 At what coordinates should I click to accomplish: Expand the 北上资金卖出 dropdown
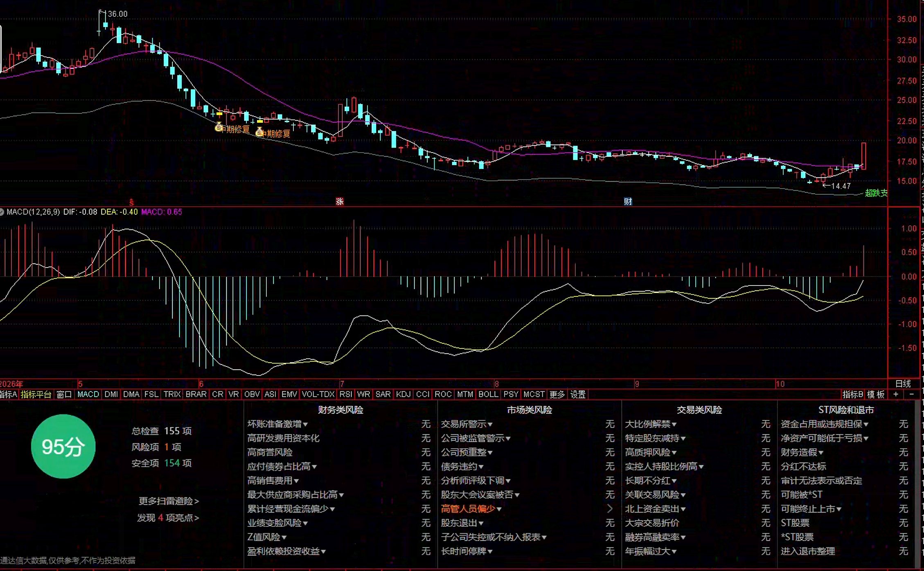(x=655, y=509)
